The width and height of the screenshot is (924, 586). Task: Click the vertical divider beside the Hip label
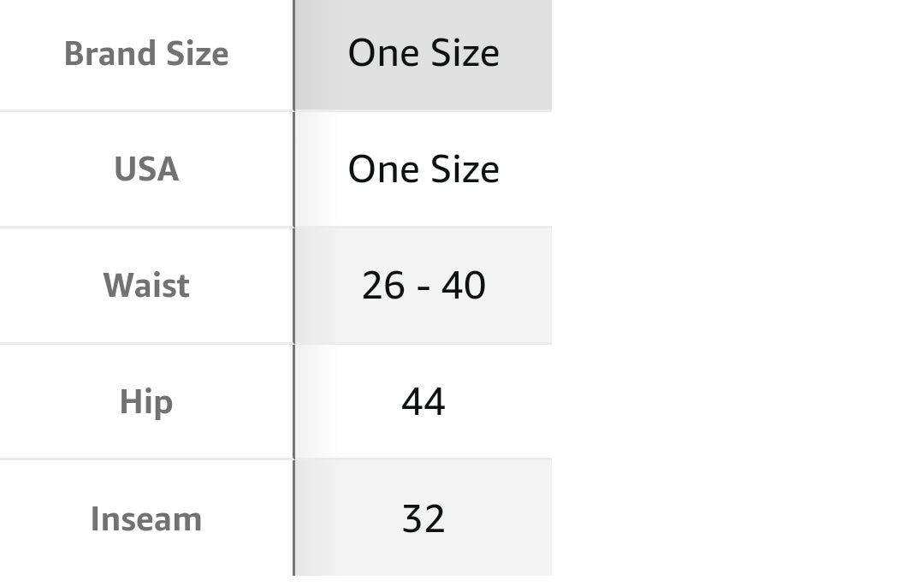[x=294, y=402]
